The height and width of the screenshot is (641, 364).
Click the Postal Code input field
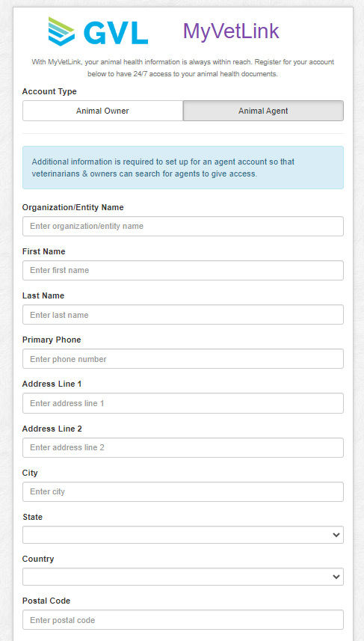pos(183,620)
